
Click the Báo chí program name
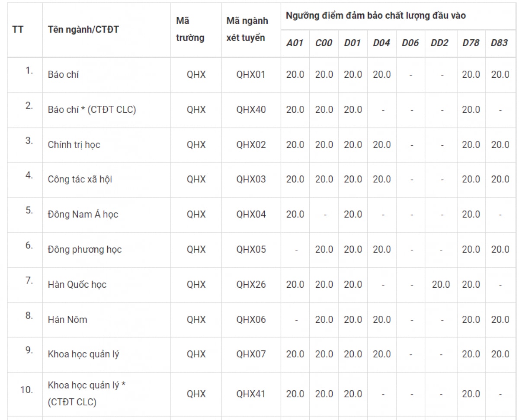63,75
